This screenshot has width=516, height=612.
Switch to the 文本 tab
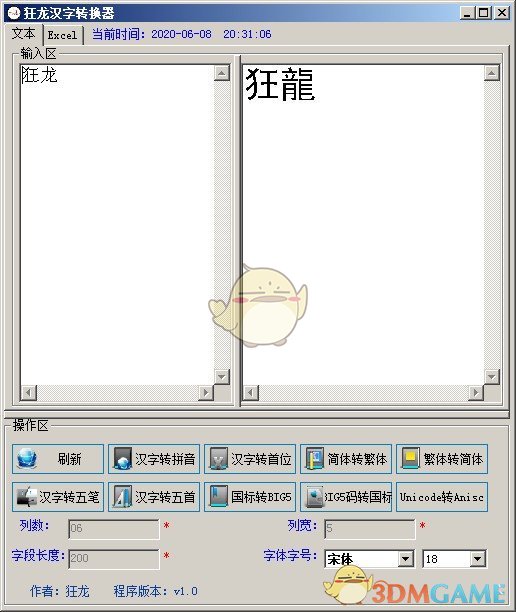point(23,34)
